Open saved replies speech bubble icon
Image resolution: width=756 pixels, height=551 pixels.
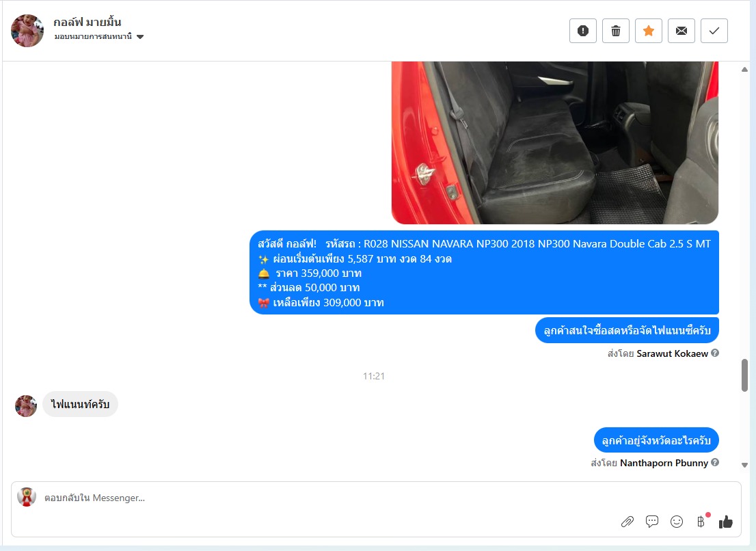[x=652, y=522]
